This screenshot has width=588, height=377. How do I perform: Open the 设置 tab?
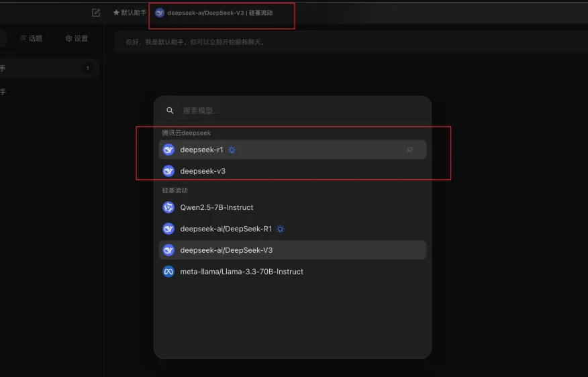77,38
